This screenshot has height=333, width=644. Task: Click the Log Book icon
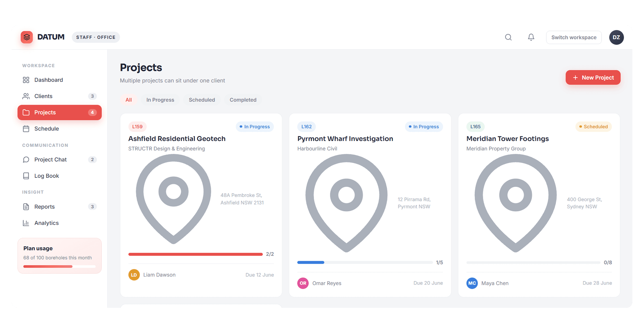[26, 176]
